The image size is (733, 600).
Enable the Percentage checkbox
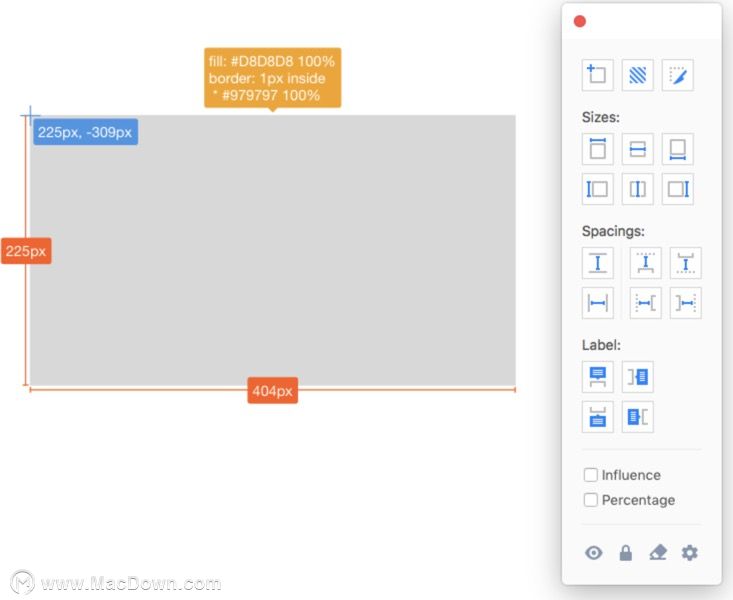tap(590, 500)
